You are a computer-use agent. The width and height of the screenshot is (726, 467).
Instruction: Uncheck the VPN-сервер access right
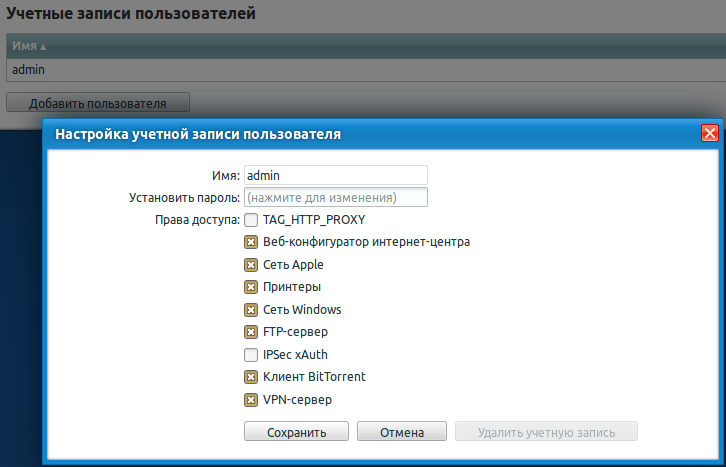[252, 400]
